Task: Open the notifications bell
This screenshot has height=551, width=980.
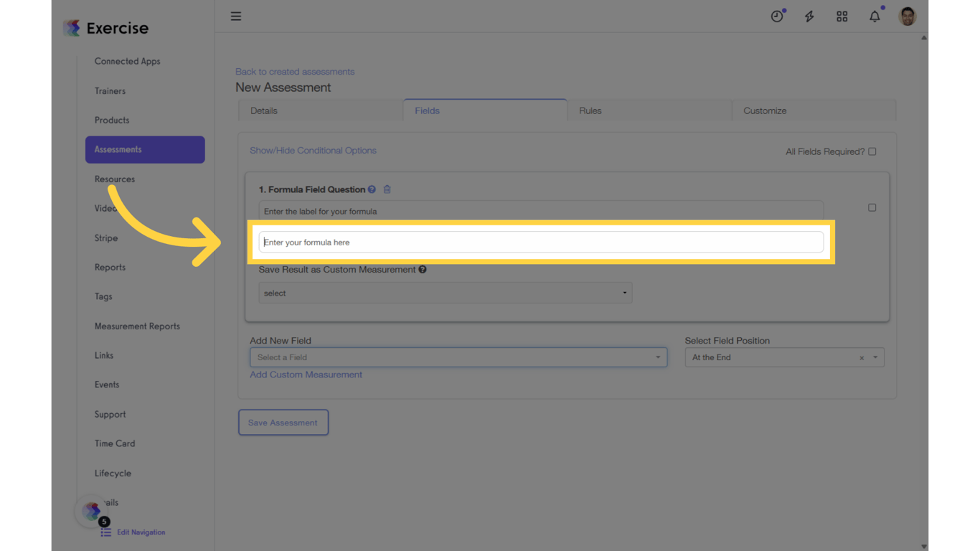Action: (x=875, y=16)
